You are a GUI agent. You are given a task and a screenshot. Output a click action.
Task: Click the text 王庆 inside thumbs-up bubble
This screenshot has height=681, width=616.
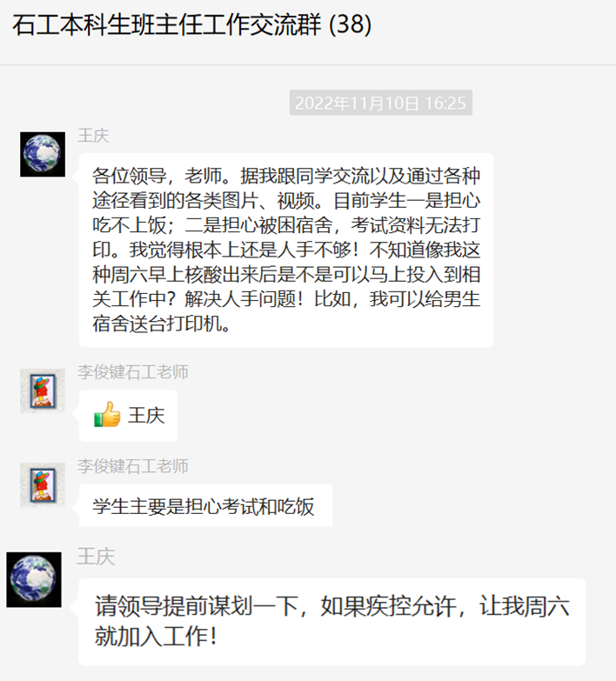[x=146, y=416]
